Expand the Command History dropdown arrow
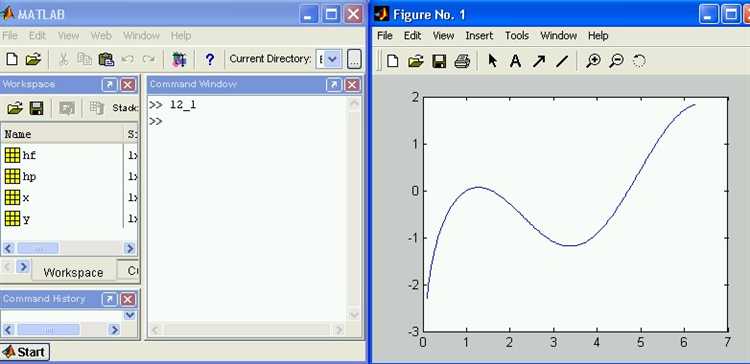Screen dimensions: 750x364 pyautogui.click(x=130, y=315)
